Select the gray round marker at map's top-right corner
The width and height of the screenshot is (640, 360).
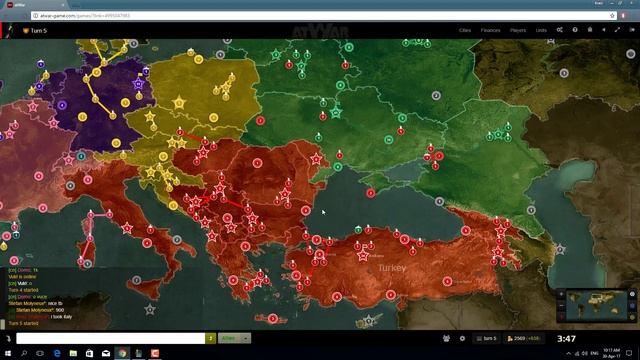pos(631,54)
